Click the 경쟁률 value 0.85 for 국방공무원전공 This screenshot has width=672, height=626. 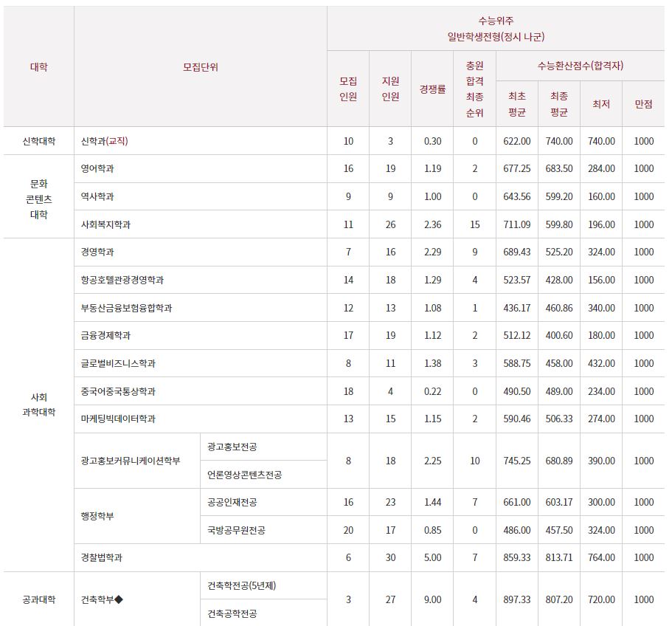(432, 530)
